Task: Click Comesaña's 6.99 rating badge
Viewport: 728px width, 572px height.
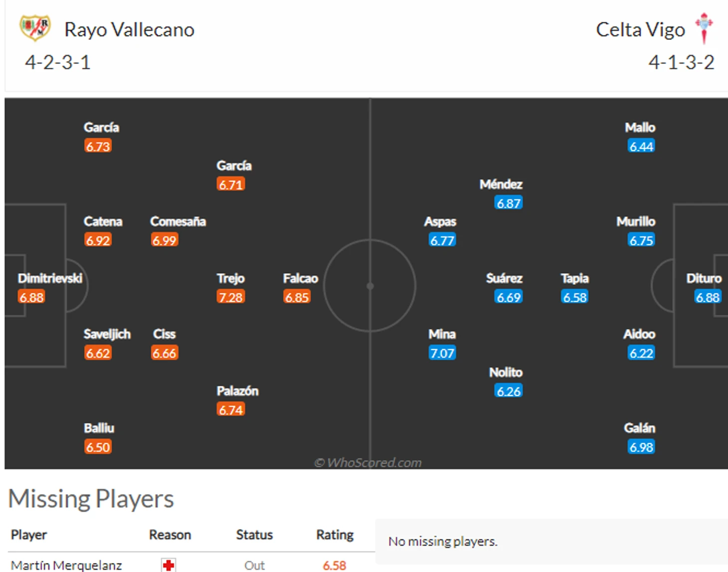Action: pos(165,240)
